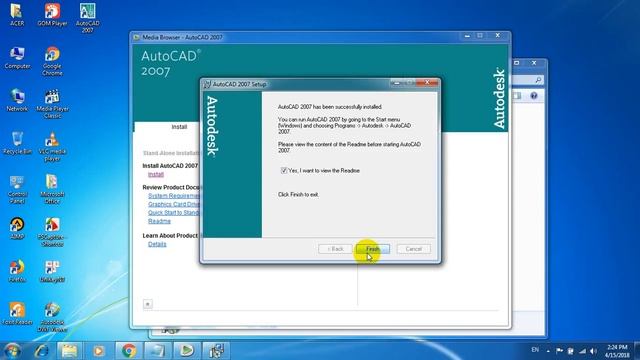Open Media Player from the taskbar
The image size is (640, 360).
[x=98, y=351]
